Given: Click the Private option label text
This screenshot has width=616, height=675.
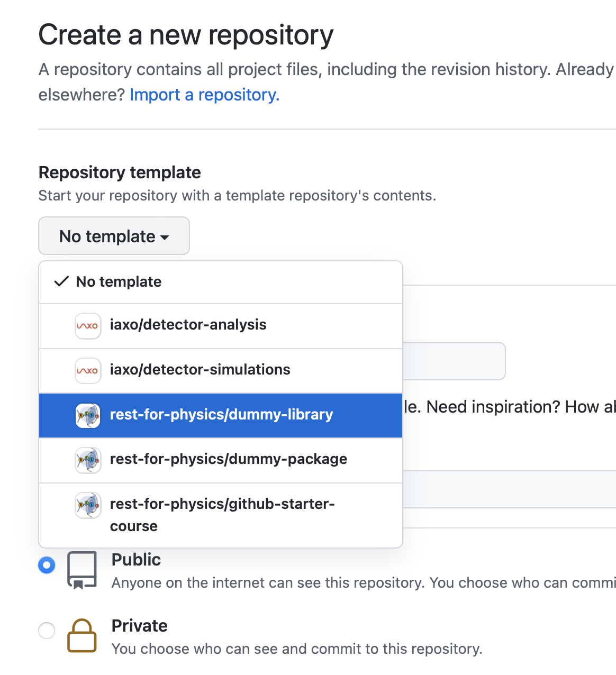Looking at the screenshot, I should pyautogui.click(x=140, y=626).
